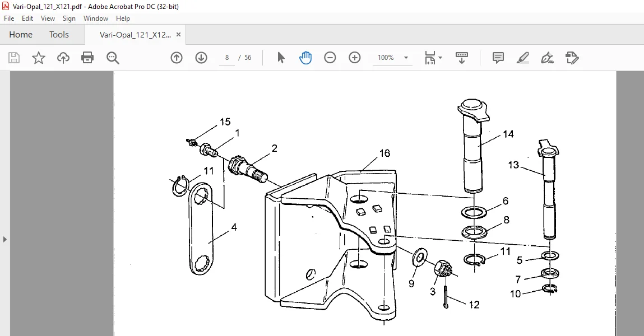Click part label 13 in the diagram

click(x=513, y=165)
